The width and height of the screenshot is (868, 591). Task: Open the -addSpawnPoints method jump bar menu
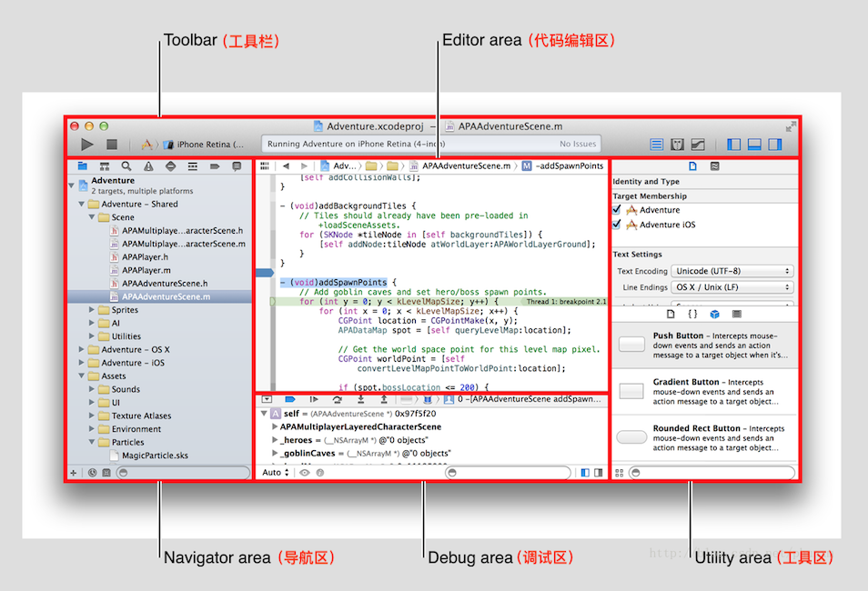563,166
